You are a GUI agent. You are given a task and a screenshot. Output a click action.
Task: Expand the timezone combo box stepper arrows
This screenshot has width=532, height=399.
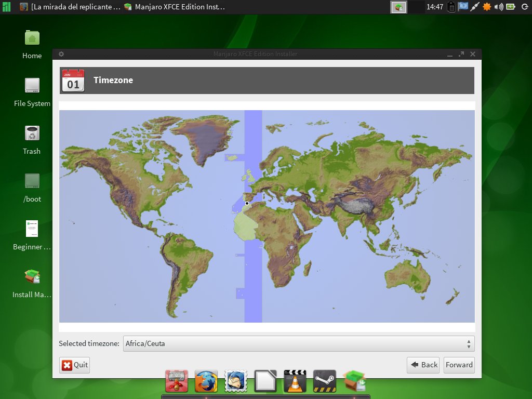[469, 343]
